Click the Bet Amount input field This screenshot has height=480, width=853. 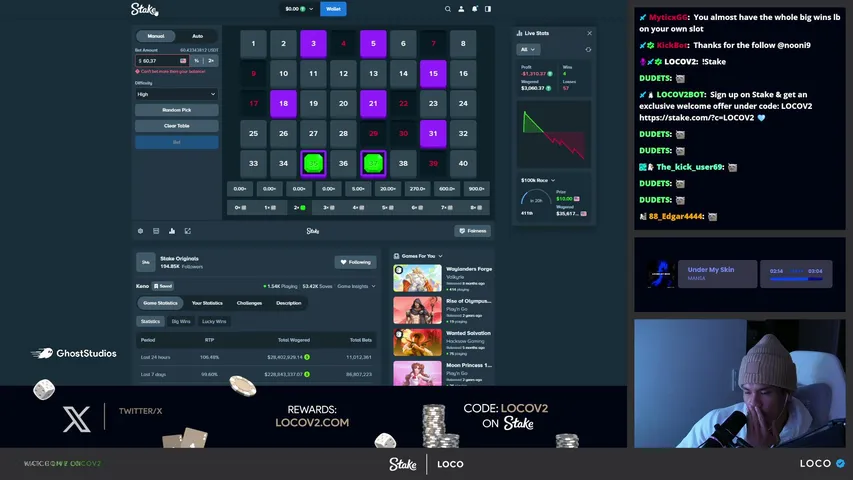point(162,61)
